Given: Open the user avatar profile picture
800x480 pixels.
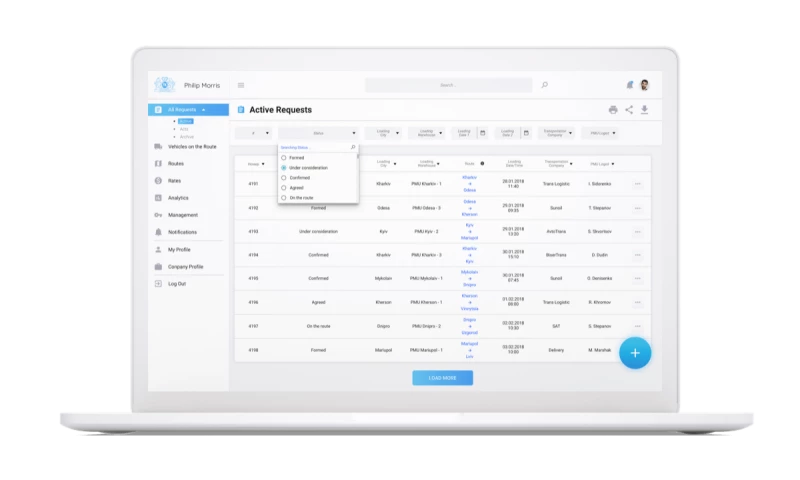Looking at the screenshot, I should (x=644, y=85).
